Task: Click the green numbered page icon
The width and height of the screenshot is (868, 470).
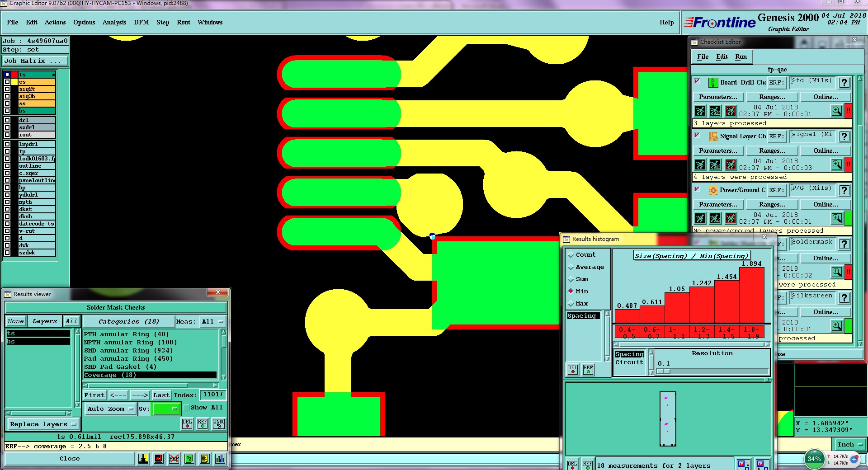Action: [189, 459]
